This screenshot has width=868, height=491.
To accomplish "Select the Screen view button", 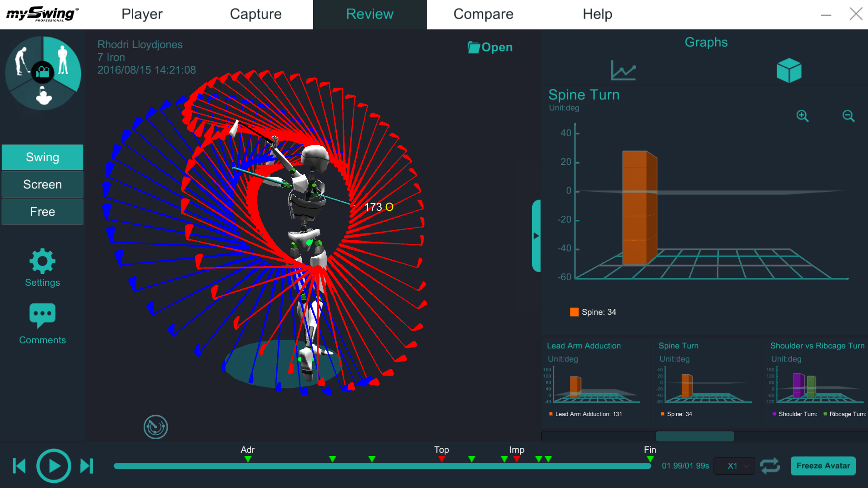I will point(43,184).
